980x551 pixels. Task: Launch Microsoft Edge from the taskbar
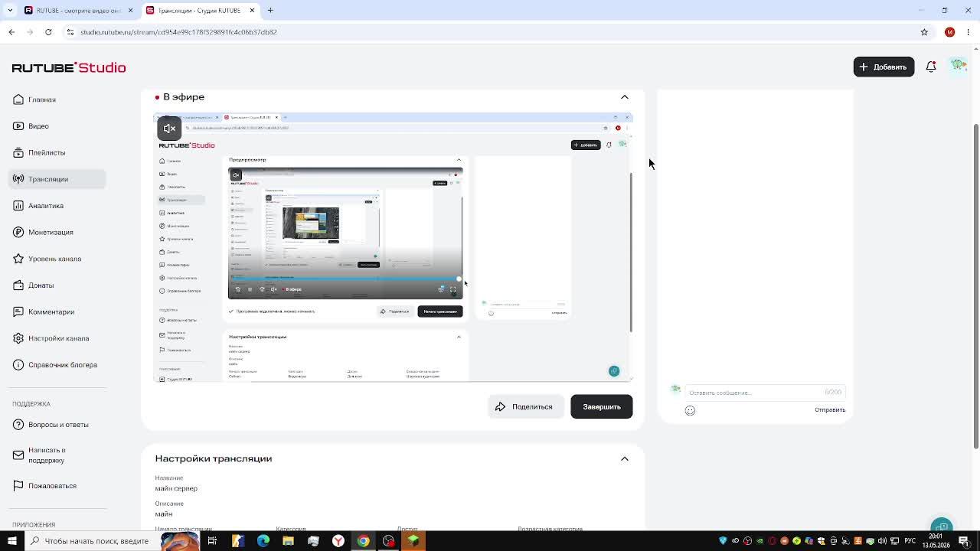tap(263, 541)
